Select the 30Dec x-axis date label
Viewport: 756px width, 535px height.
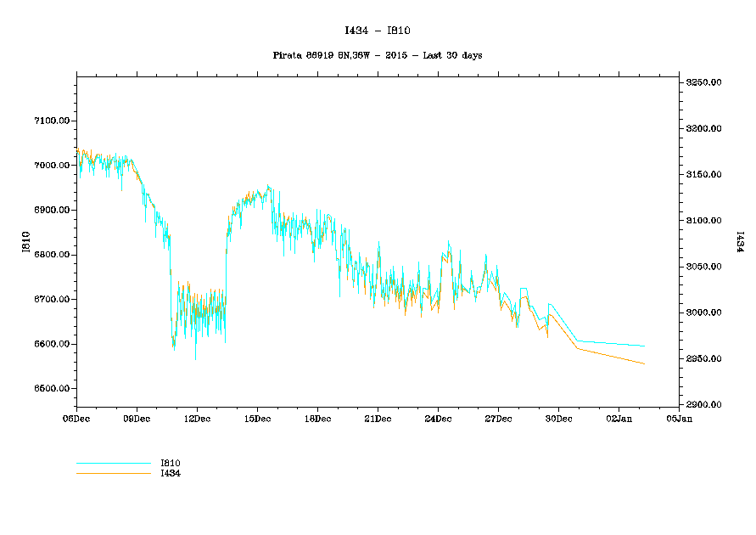[x=558, y=419]
